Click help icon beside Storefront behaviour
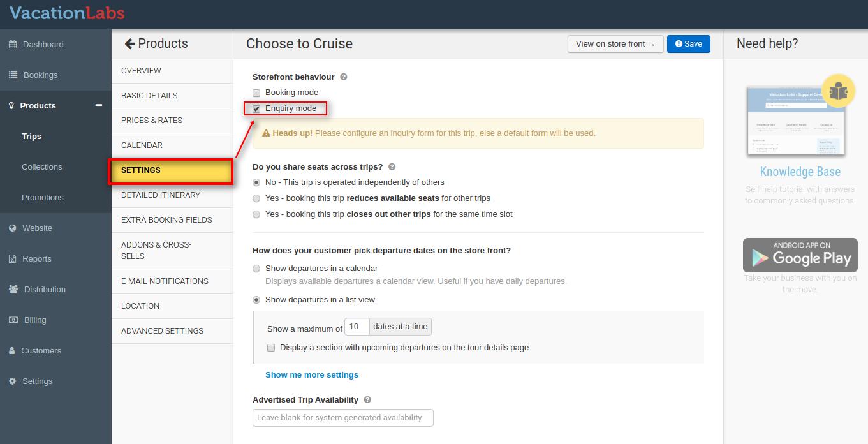Viewport: 868px width, 444px height. 344,77
